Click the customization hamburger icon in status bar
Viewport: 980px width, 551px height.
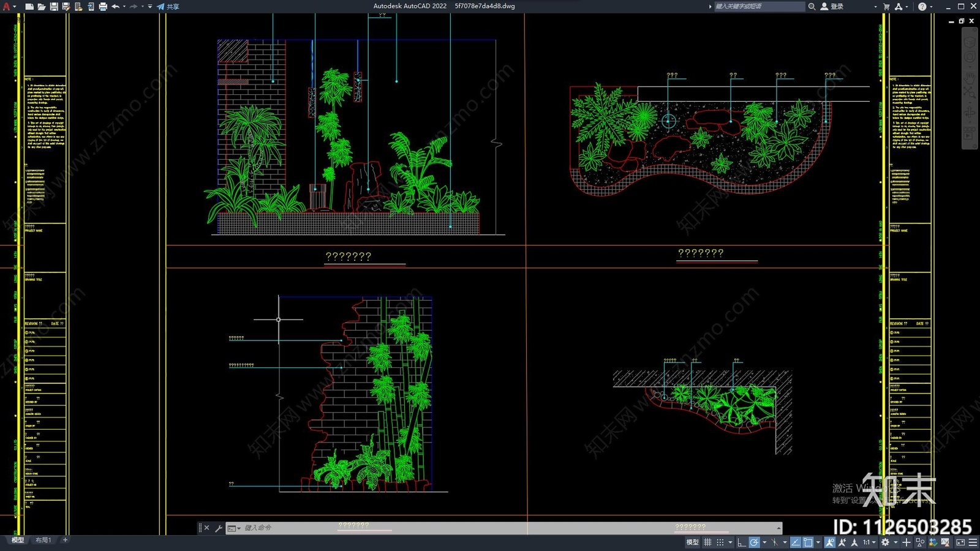coord(972,542)
